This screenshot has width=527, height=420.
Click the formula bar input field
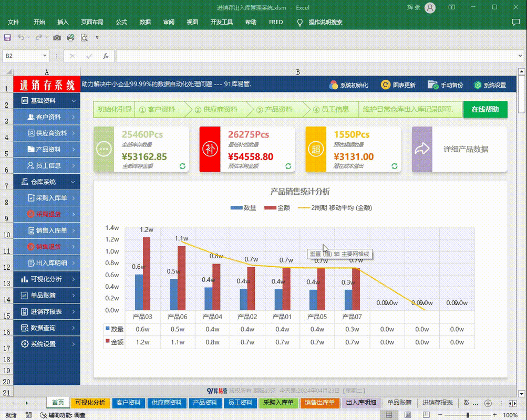[x=317, y=56]
